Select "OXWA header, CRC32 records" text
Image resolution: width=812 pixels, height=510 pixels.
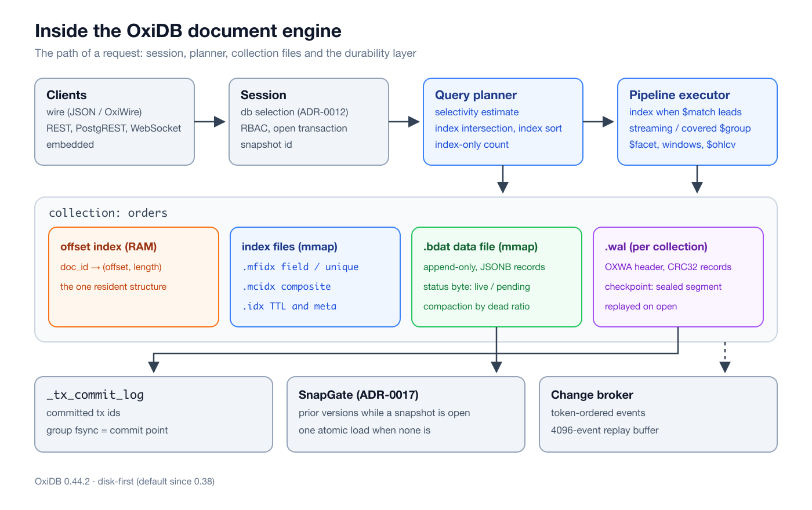(668, 267)
